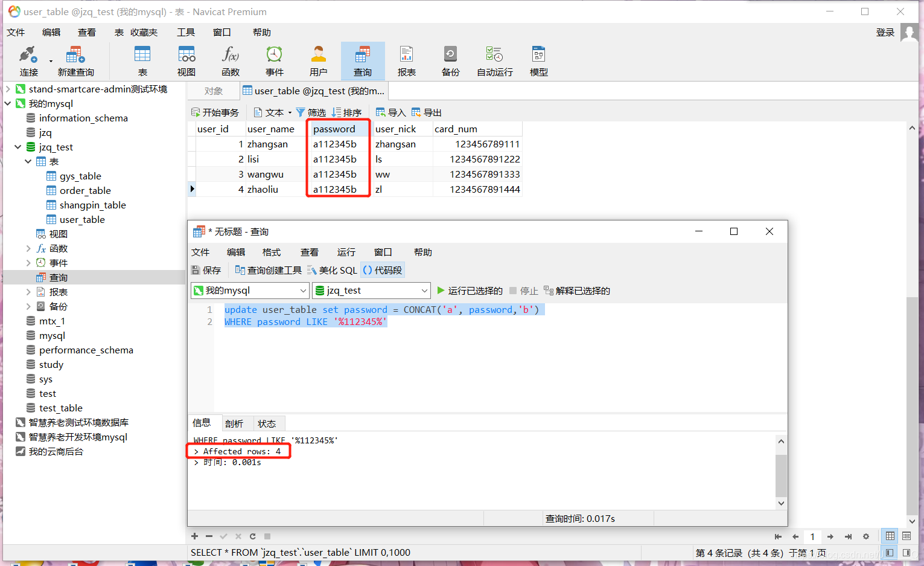Click the add record plus button
Image resolution: width=924 pixels, height=566 pixels.
[194, 536]
